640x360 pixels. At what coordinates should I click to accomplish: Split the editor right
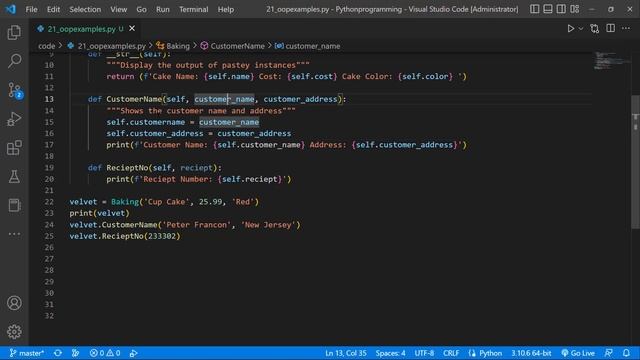coord(611,28)
